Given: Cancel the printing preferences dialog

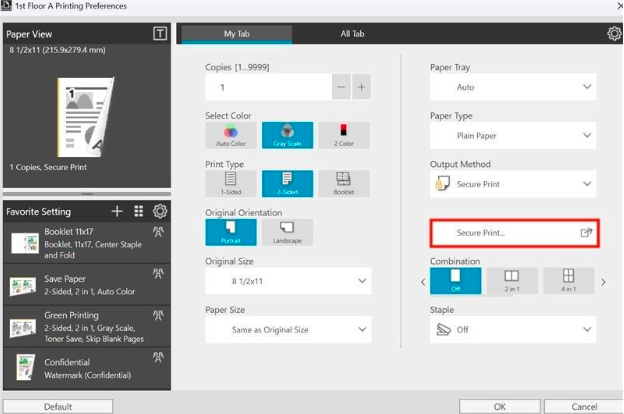Looking at the screenshot, I should click(x=584, y=406).
